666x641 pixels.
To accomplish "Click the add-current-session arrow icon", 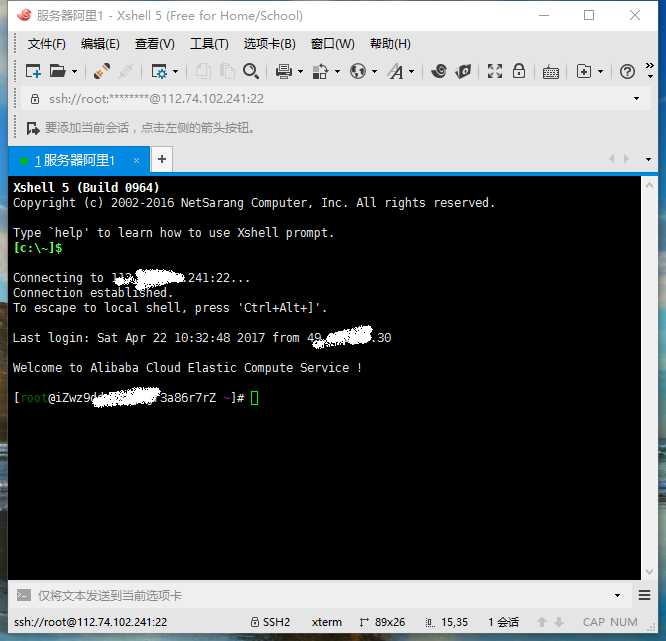I will click(33, 128).
